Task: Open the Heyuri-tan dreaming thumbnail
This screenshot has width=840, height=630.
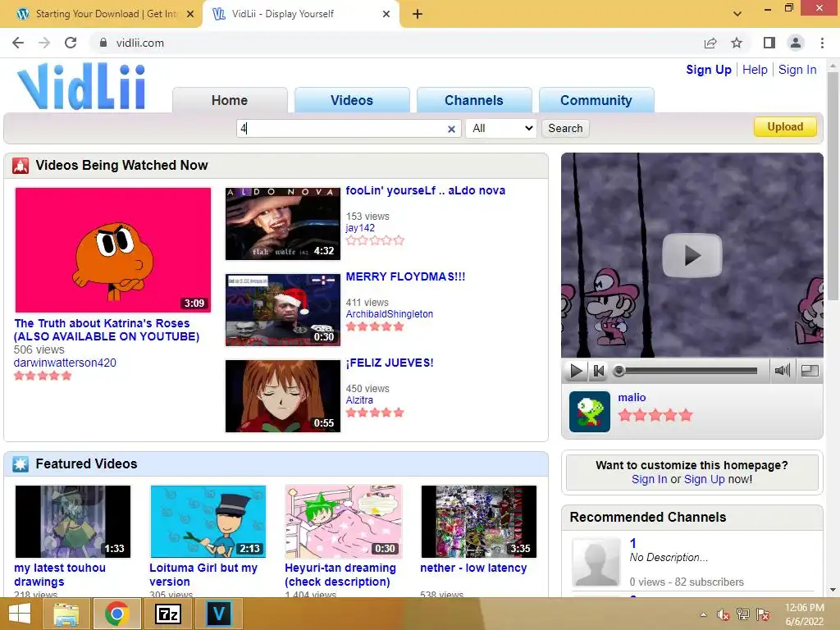Action: [344, 521]
